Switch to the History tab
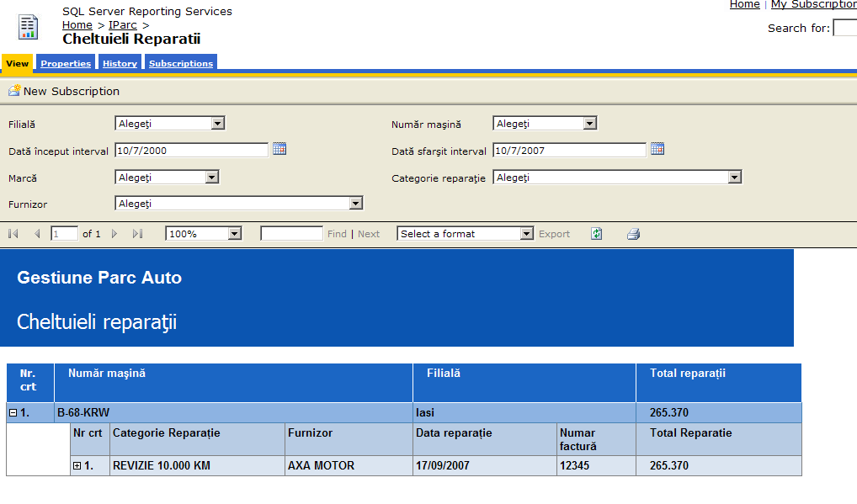Image resolution: width=857 pixels, height=504 pixels. pos(120,63)
